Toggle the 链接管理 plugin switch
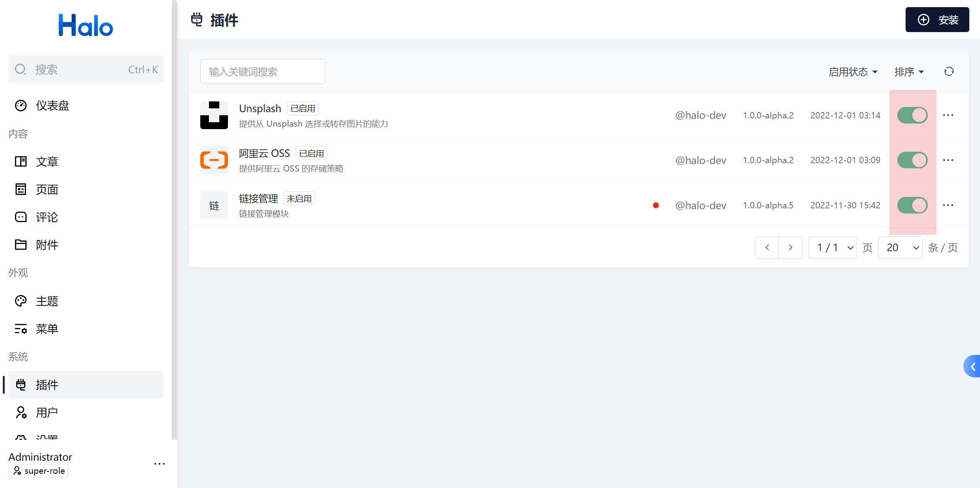The height and width of the screenshot is (488, 980). (912, 205)
